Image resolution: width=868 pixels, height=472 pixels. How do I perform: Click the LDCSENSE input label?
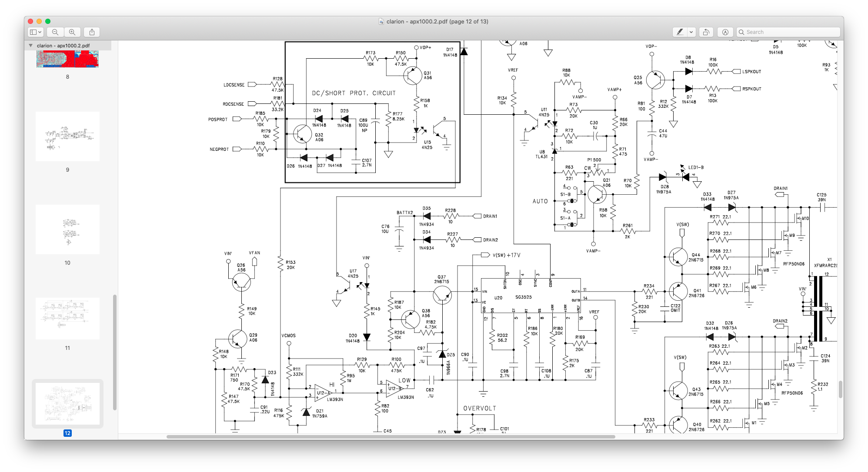(234, 85)
